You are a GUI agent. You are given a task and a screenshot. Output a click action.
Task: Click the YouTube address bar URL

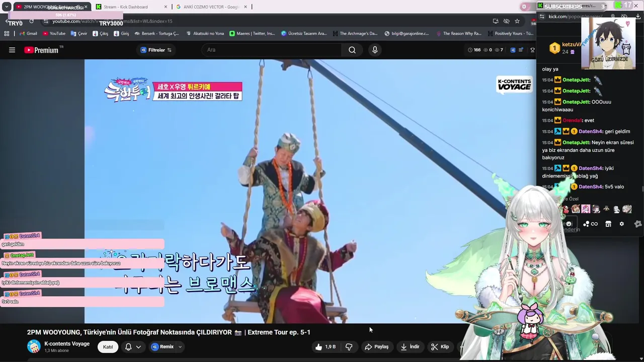(x=112, y=21)
